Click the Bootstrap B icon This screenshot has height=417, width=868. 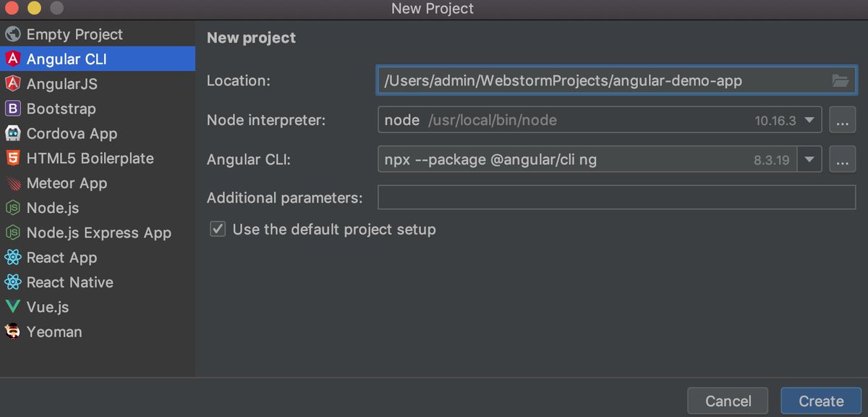12,109
